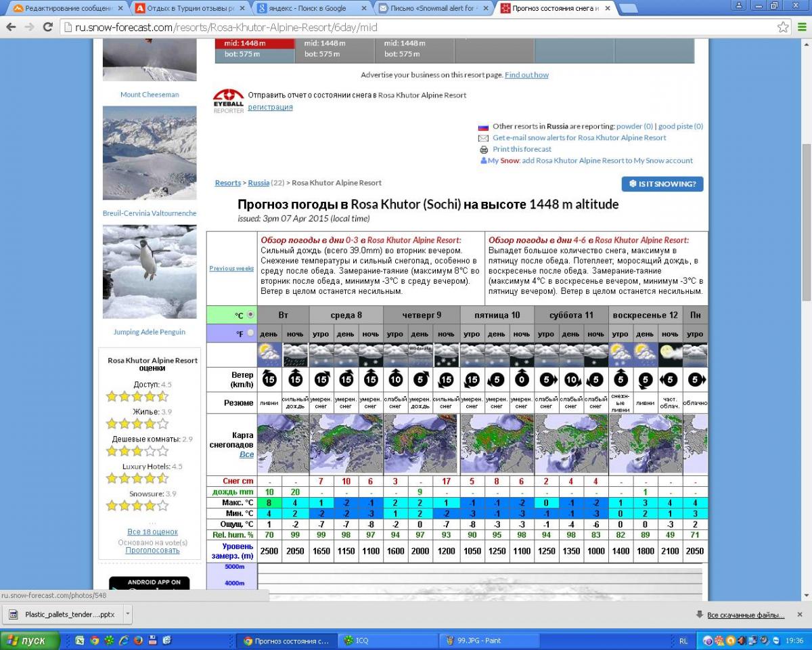Click Print this forecast link
The height and width of the screenshot is (650, 812).
[x=522, y=149]
